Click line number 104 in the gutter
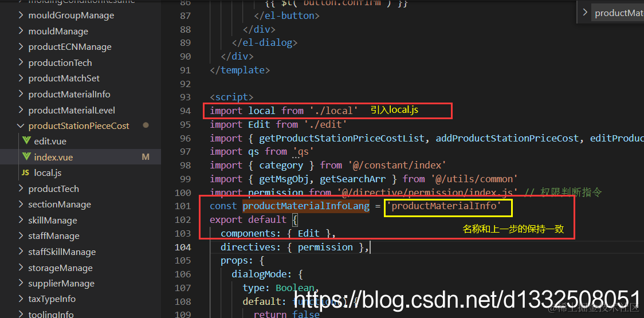 [183, 247]
